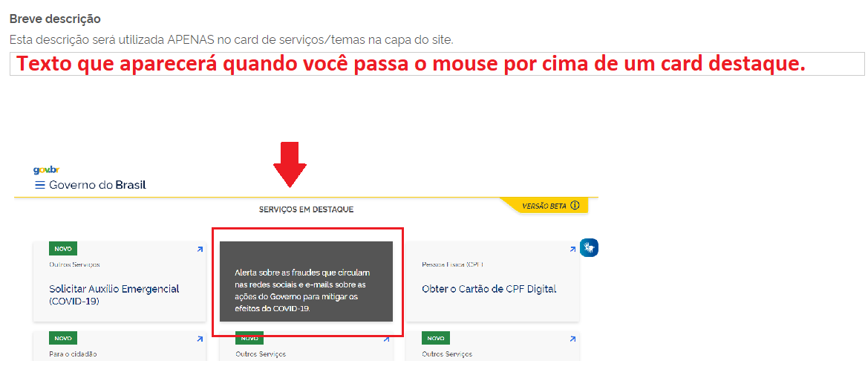This screenshot has width=868, height=381.
Task: Click the Serviços em Destaque heading
Action: click(x=306, y=210)
